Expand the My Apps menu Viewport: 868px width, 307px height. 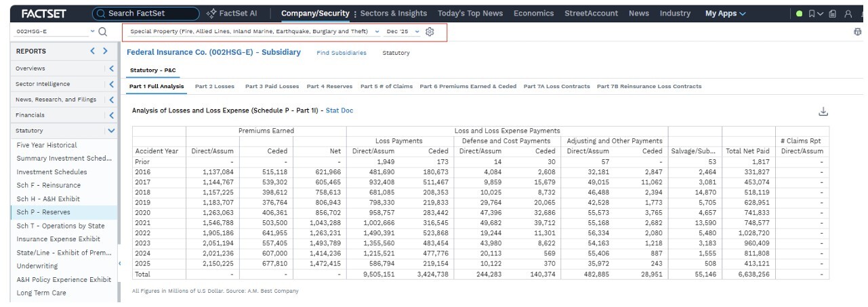pos(725,14)
